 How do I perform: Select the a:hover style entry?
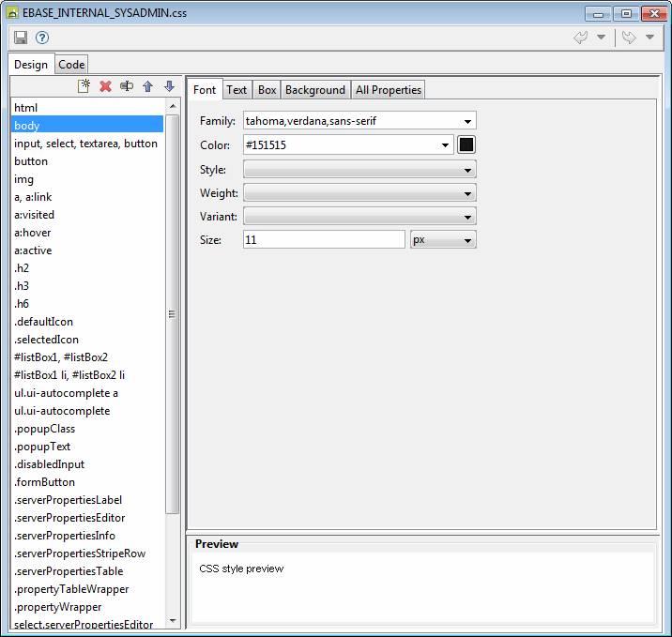[x=33, y=233]
